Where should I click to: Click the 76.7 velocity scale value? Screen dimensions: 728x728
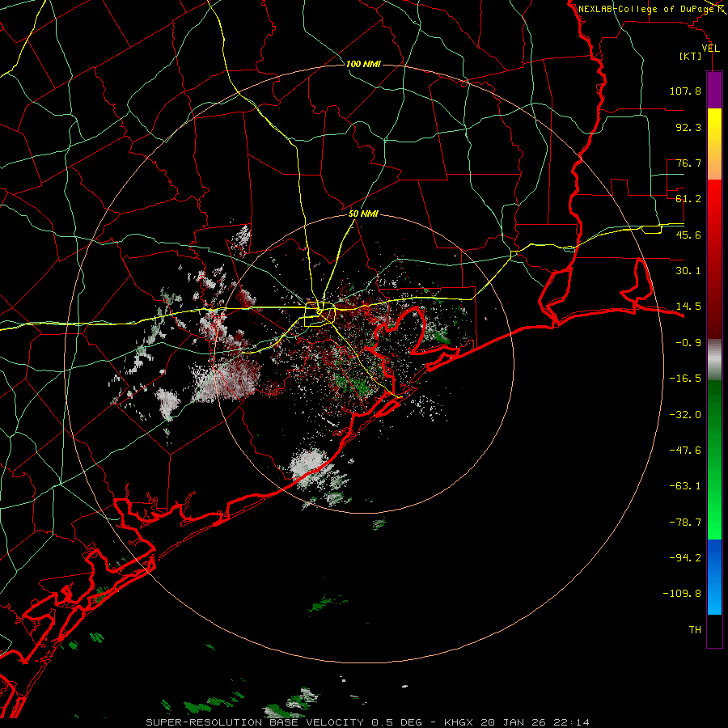(x=688, y=163)
